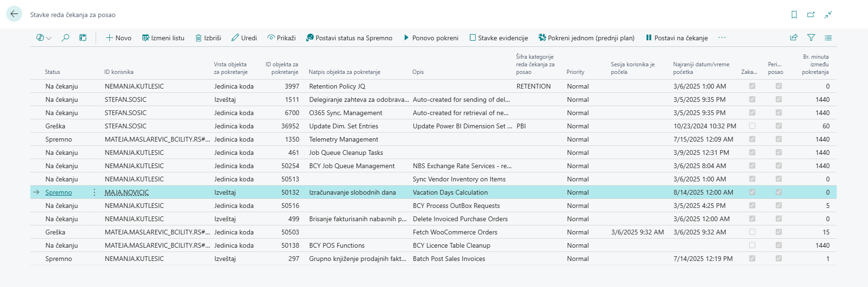Click the collapse page arrows icon

[x=828, y=15]
